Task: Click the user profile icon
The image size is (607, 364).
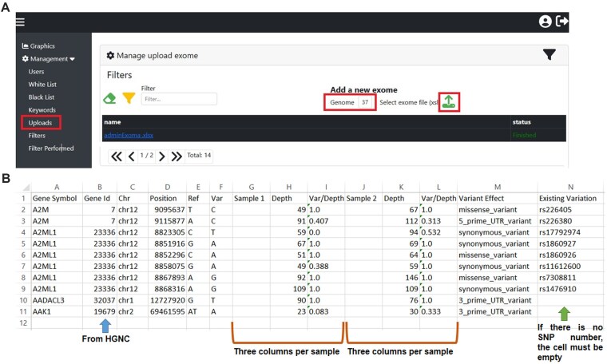Action: tap(546, 22)
